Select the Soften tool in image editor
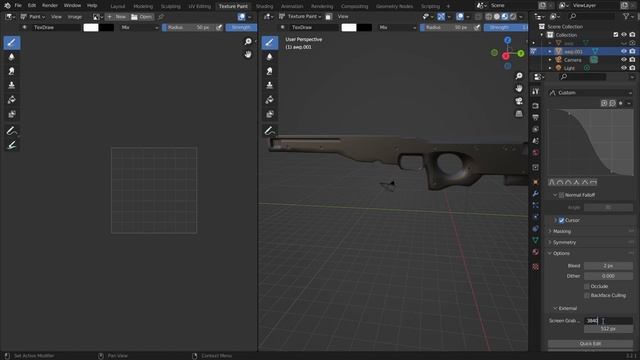This screenshot has height=360, width=640. point(12,57)
